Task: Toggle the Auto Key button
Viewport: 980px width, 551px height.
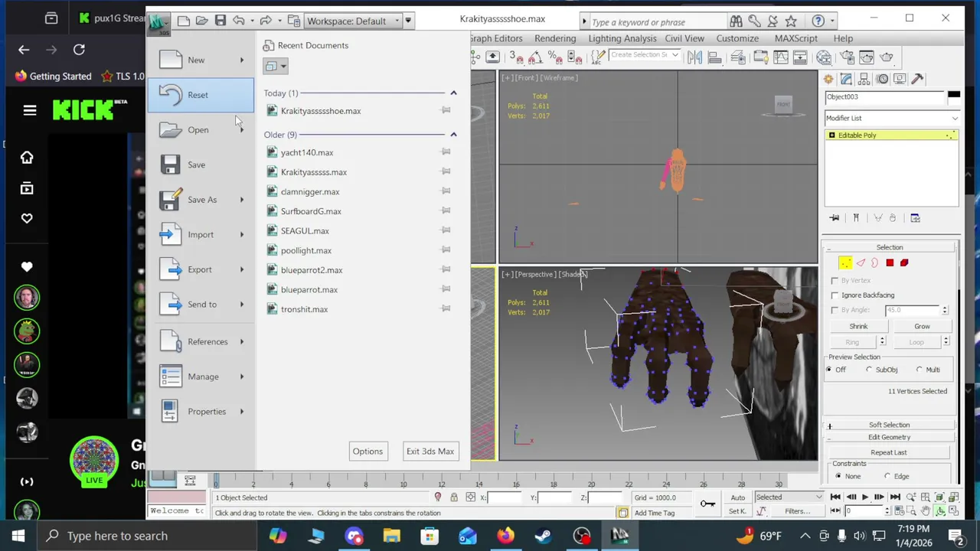Action: [x=738, y=497]
